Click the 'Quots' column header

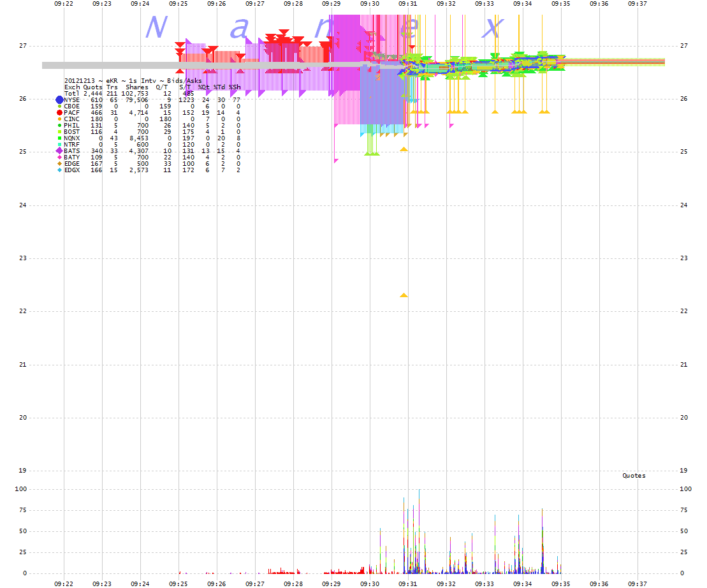(93, 87)
